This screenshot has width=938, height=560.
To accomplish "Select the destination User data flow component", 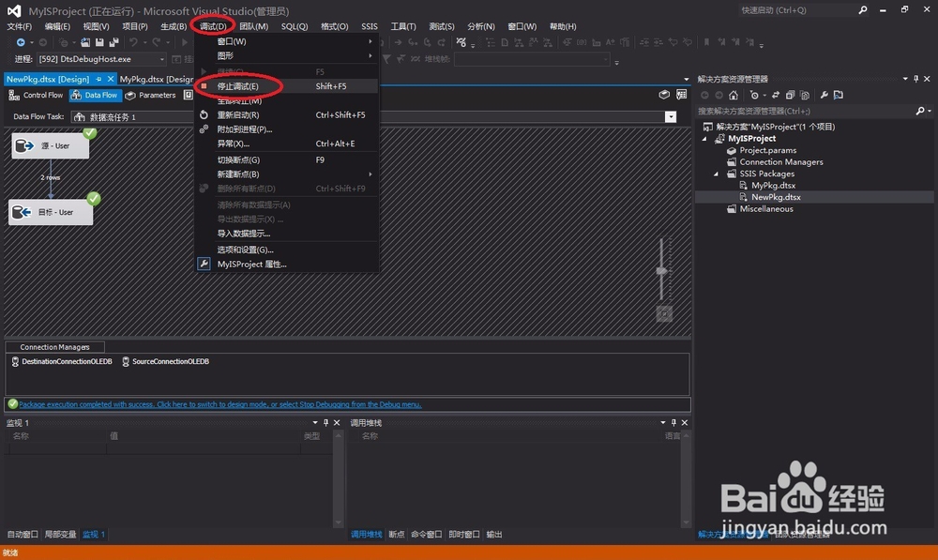I will (x=51, y=212).
